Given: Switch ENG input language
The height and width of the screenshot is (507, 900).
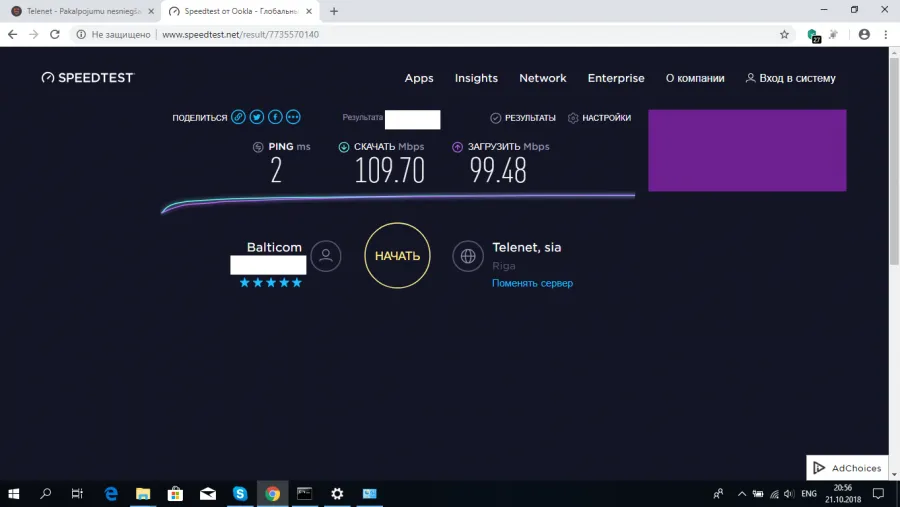Looking at the screenshot, I should (809, 494).
